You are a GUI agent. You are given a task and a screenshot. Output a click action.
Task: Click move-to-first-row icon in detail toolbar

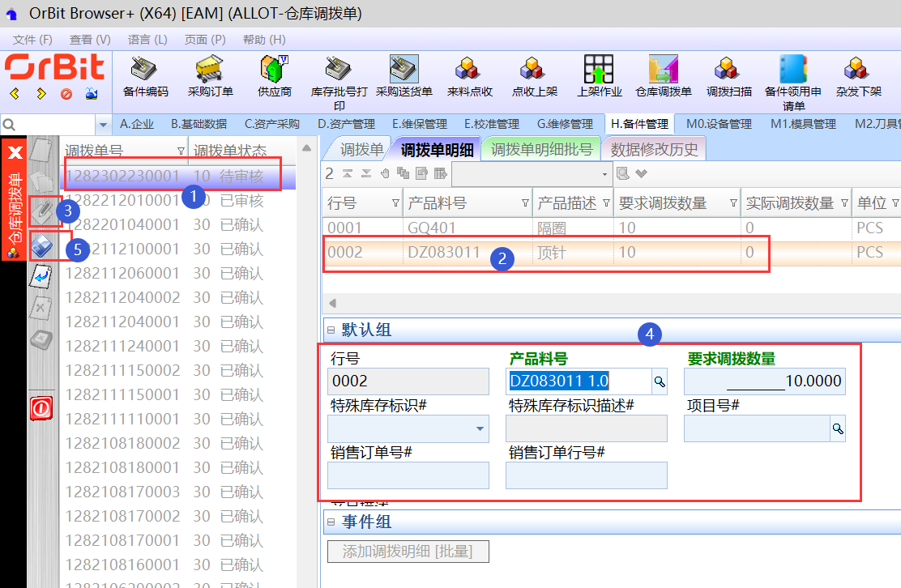(347, 173)
